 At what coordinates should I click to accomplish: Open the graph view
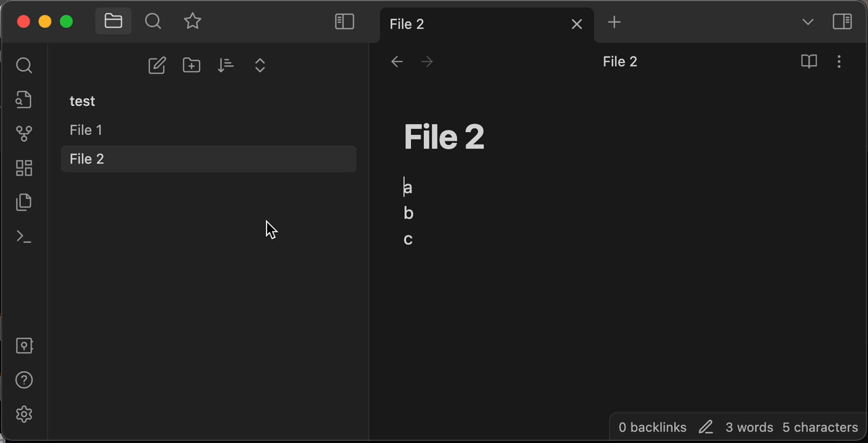24,134
